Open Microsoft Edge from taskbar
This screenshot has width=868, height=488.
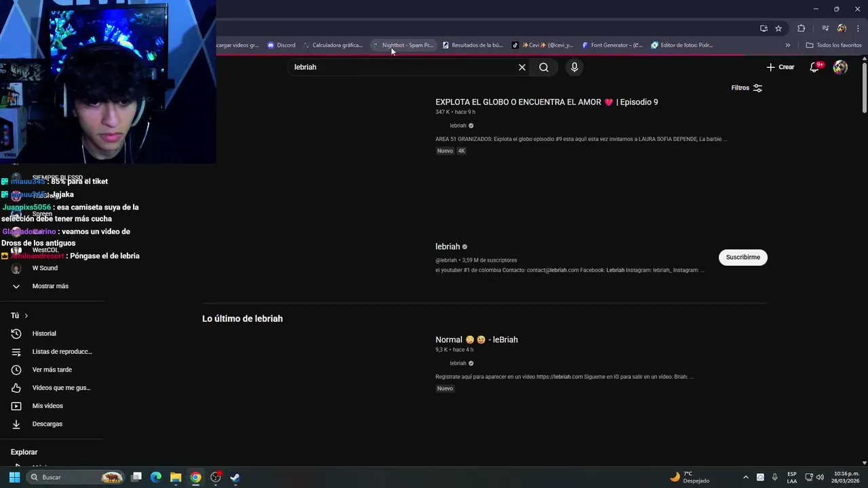coord(156,477)
